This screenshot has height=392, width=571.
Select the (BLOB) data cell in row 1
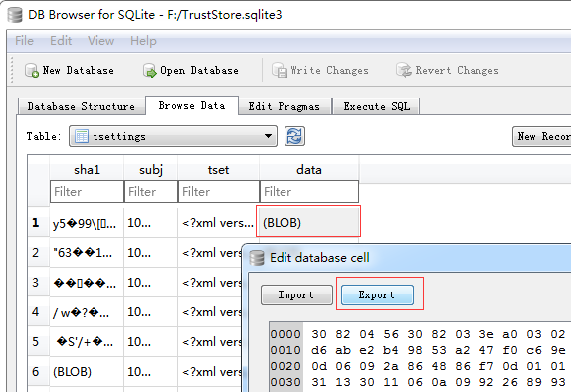point(308,222)
